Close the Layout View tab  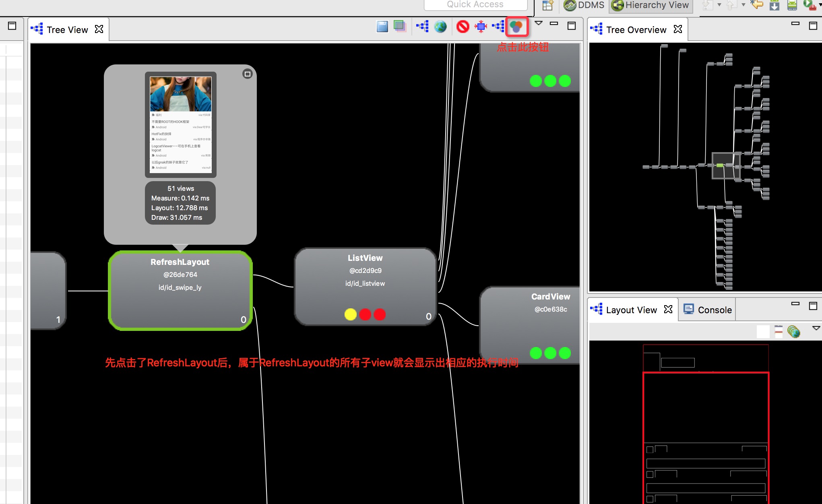pyautogui.click(x=668, y=309)
